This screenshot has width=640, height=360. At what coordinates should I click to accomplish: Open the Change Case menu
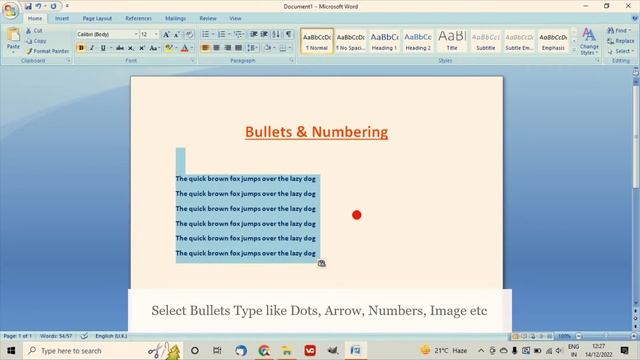tap(154, 48)
